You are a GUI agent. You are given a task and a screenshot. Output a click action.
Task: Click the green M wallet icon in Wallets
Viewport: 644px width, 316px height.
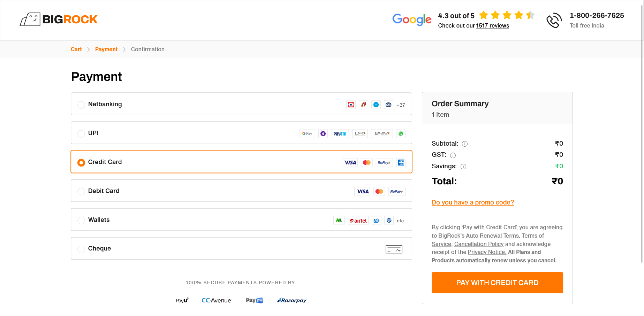click(x=339, y=221)
